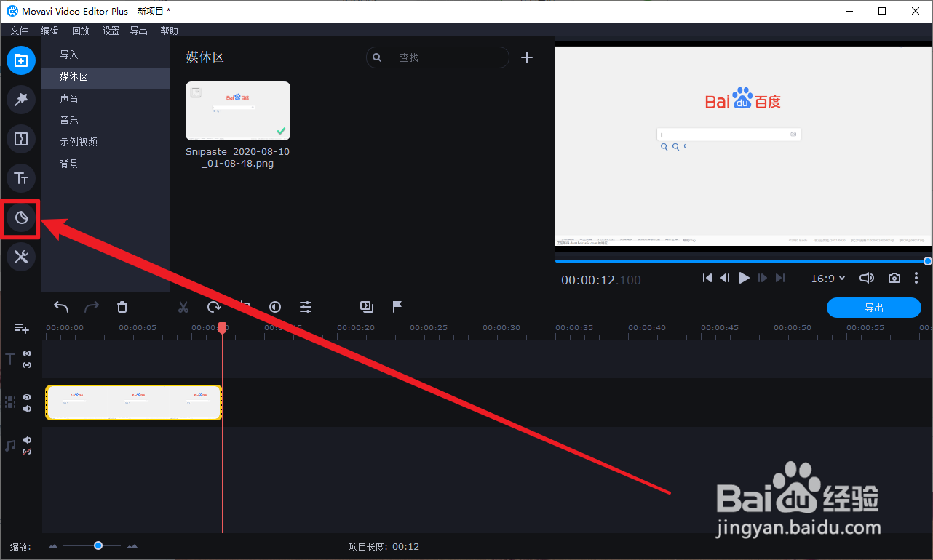Image resolution: width=933 pixels, height=560 pixels.
Task: Open the 编辑 menu
Action: [49, 31]
